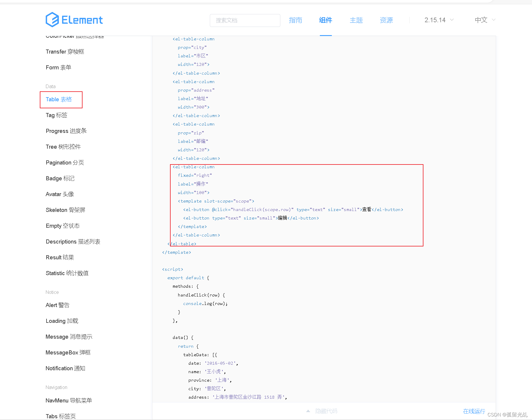Click the label="邮编" code line
This screenshot has height=420, width=532.
[x=193, y=141]
